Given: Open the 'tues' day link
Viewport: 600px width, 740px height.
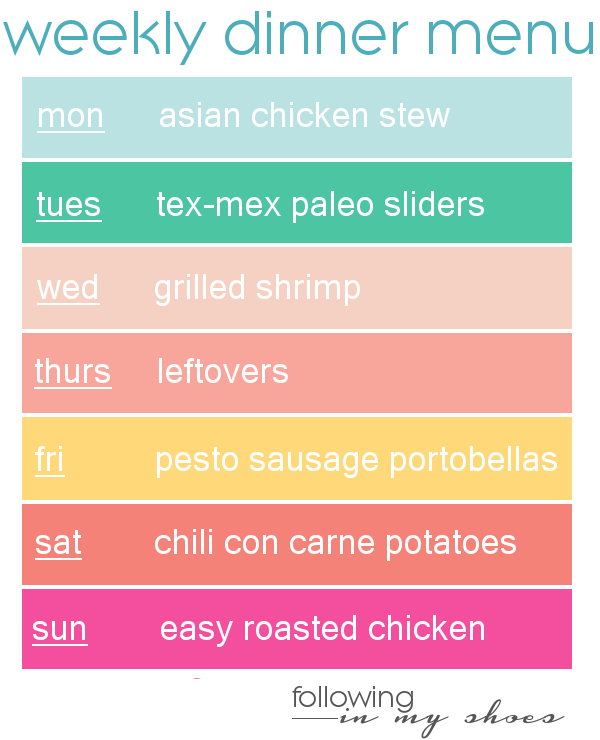Looking at the screenshot, I should 69,205.
